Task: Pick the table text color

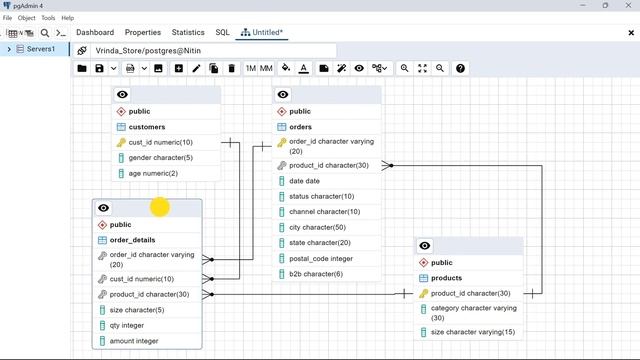Action: (304, 68)
